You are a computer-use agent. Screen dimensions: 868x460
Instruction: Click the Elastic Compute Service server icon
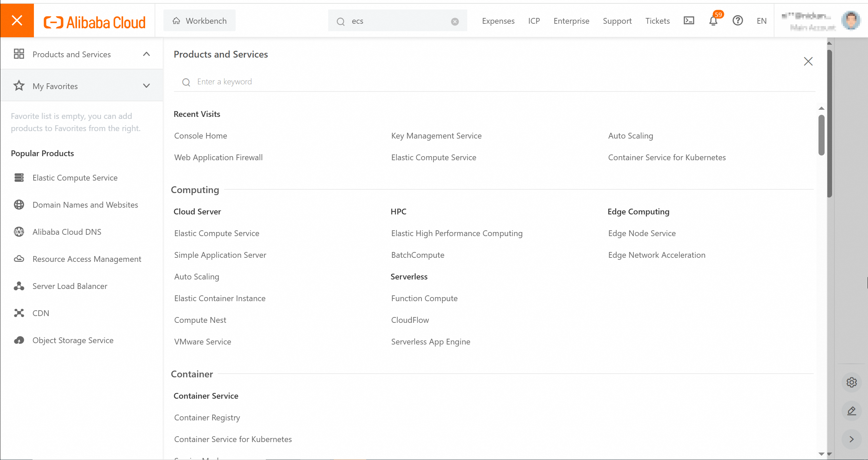[x=19, y=177]
